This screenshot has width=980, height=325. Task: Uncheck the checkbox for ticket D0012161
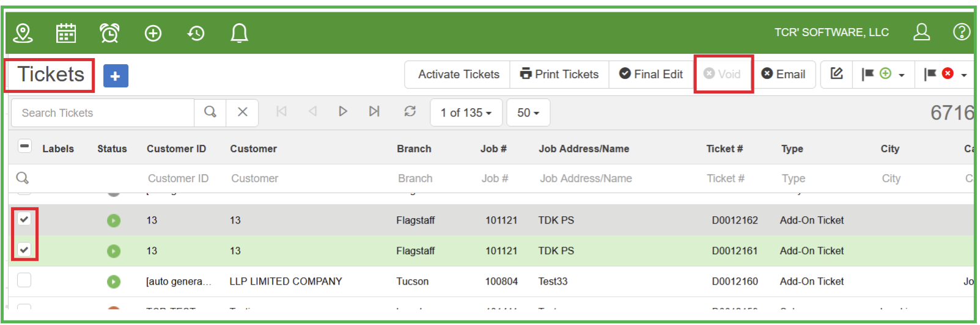click(24, 249)
